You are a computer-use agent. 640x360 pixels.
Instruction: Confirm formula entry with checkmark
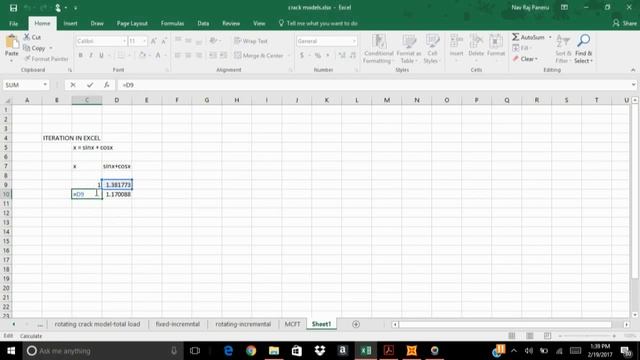point(90,85)
